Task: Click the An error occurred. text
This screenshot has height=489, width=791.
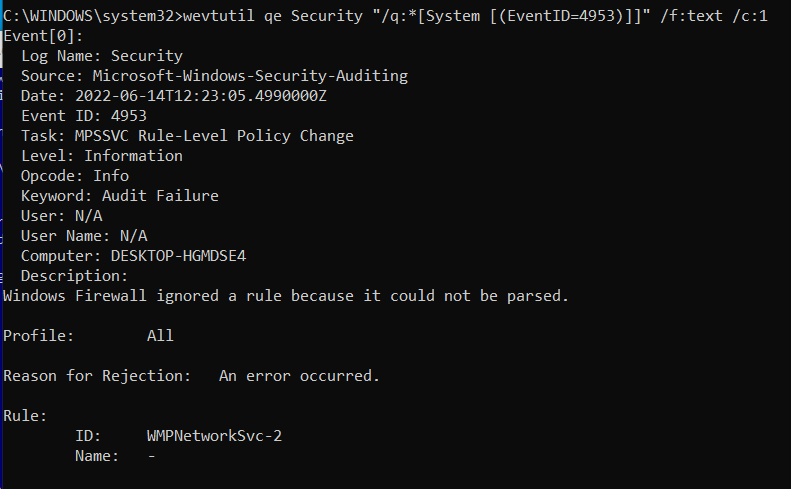Action: click(x=299, y=376)
